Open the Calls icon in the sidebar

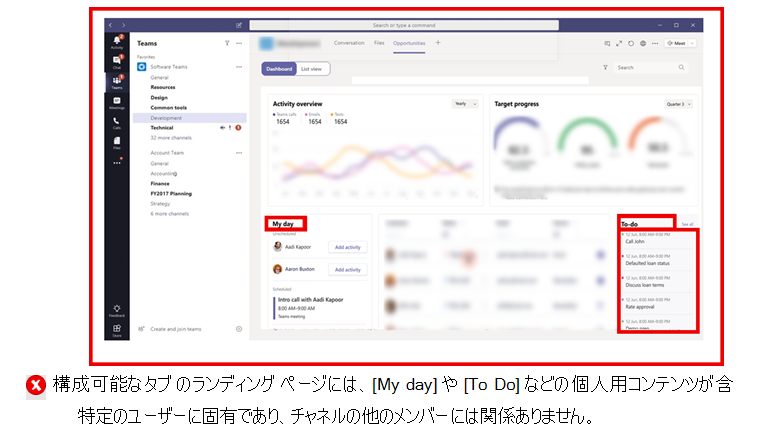tap(117, 123)
